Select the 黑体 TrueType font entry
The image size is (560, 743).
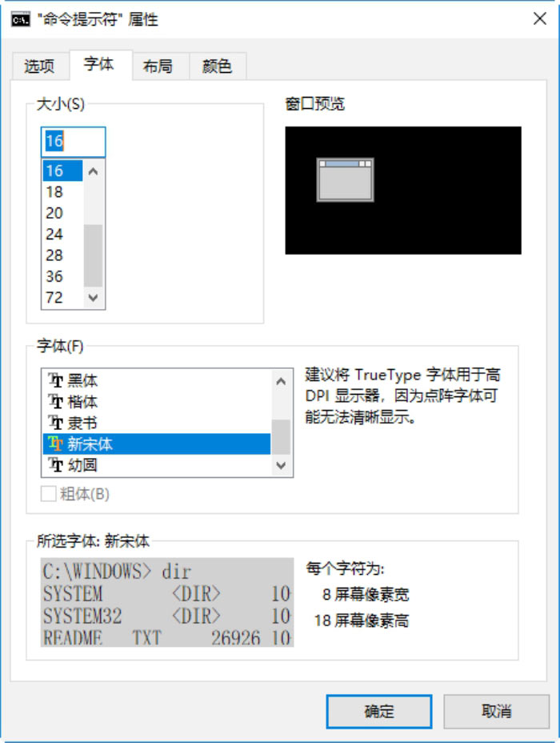click(157, 380)
